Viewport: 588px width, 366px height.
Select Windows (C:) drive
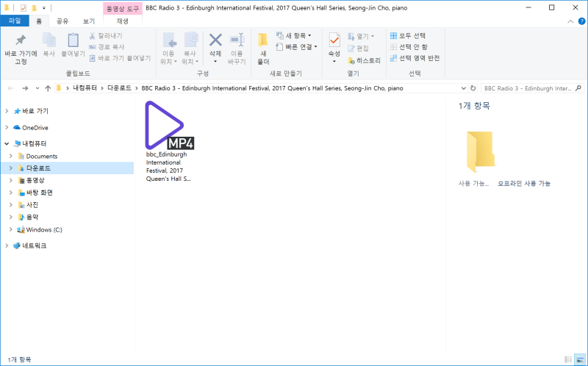click(40, 229)
